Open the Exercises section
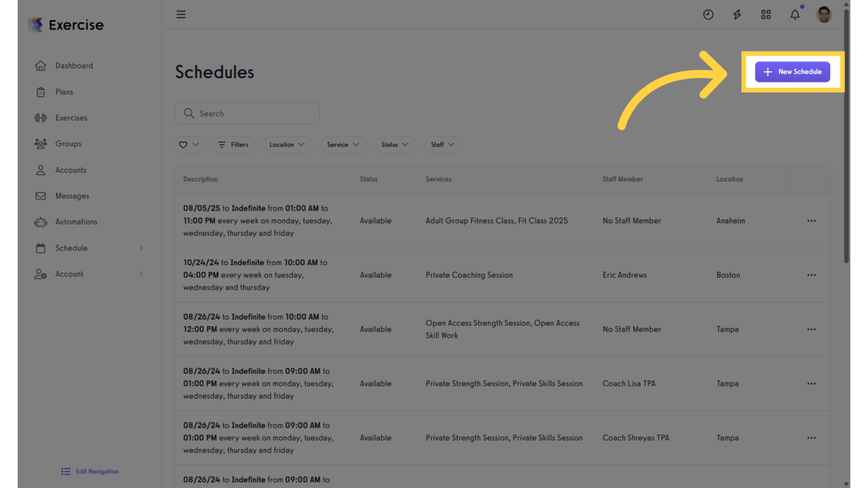This screenshot has width=868, height=488. click(71, 118)
